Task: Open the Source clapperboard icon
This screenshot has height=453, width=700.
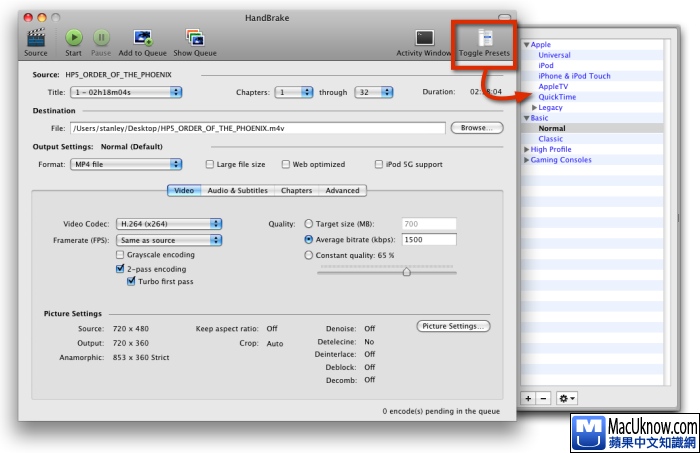Action: 36,38
